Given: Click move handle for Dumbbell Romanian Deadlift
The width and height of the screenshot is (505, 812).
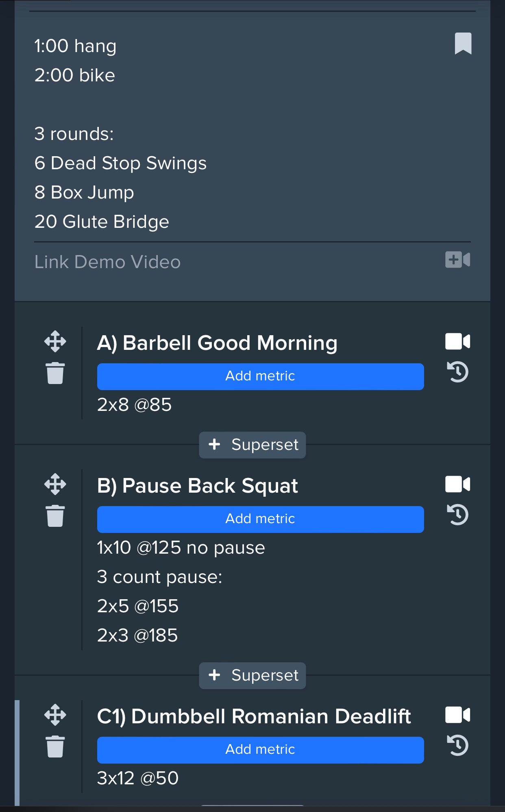Looking at the screenshot, I should 55,715.
